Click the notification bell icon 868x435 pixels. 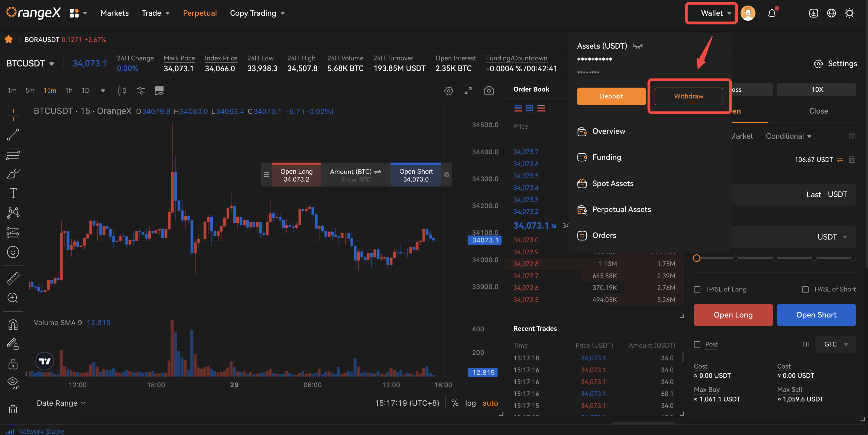(x=772, y=14)
